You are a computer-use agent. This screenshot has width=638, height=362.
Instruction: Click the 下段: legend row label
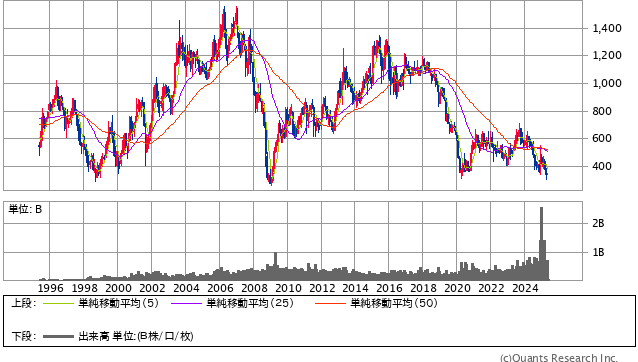[24, 336]
